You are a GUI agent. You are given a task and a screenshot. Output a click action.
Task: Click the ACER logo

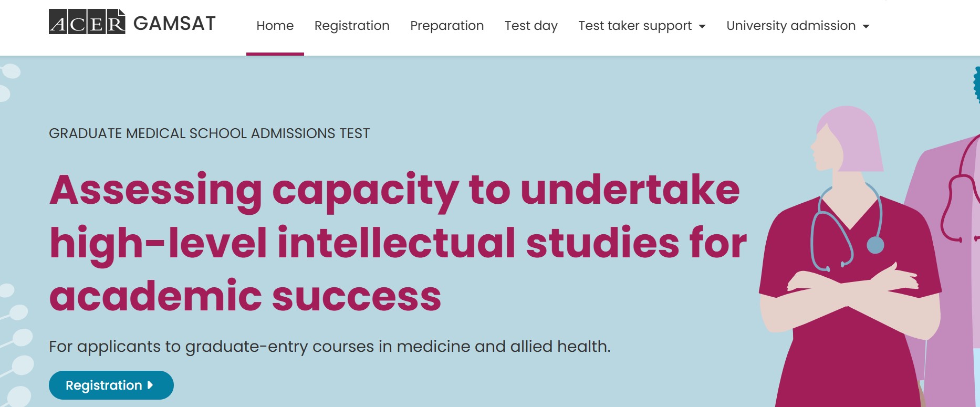pyautogui.click(x=87, y=22)
